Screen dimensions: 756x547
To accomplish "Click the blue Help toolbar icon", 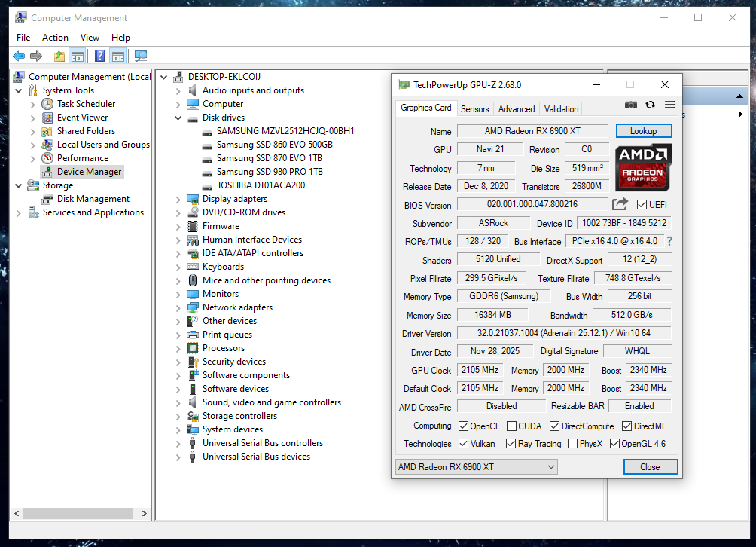I will pos(99,56).
